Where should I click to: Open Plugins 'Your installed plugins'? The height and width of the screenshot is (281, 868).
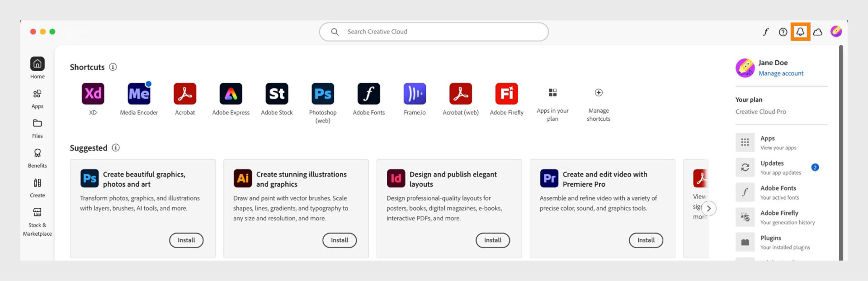coord(782,242)
